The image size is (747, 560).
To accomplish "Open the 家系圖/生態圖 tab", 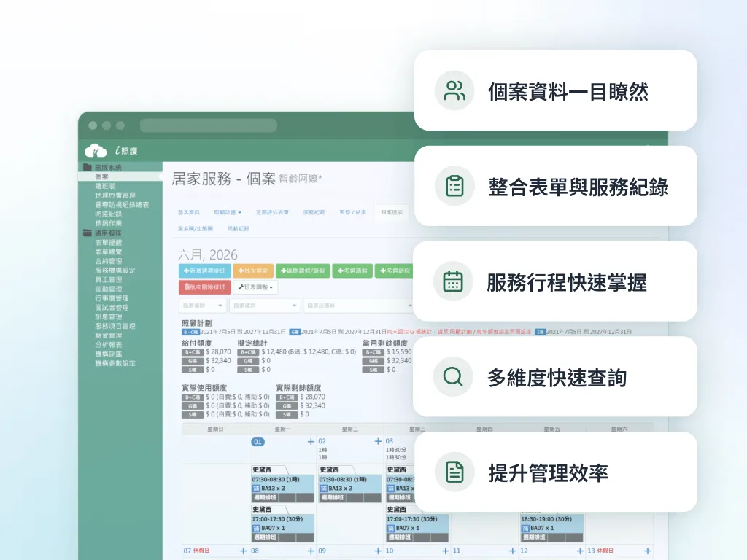I will click(196, 228).
